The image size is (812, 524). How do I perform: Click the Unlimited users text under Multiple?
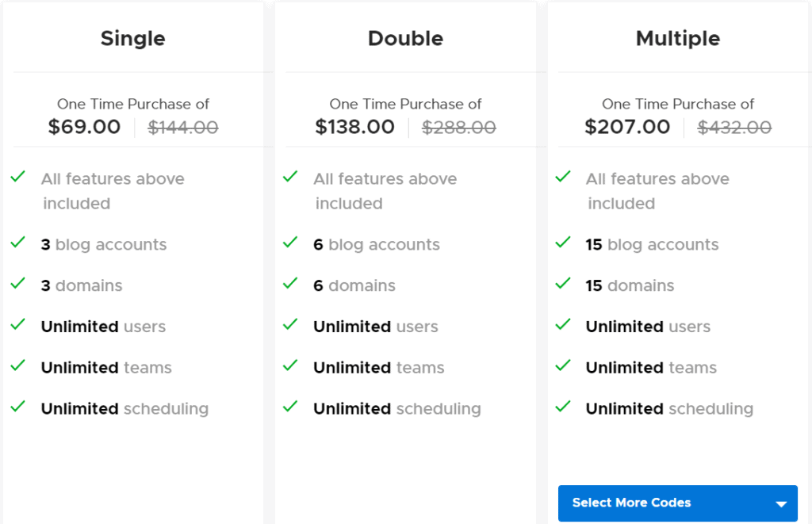[x=647, y=327]
